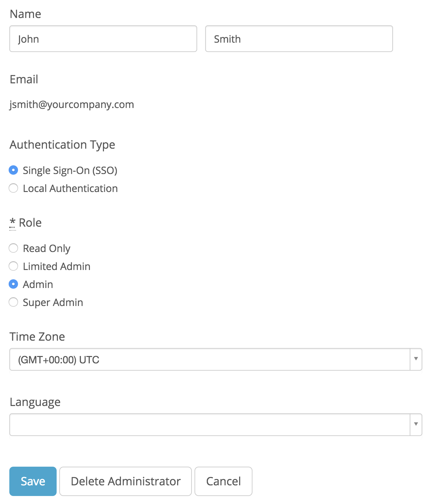Click the Name section label
433x504 pixels.
pyautogui.click(x=25, y=14)
